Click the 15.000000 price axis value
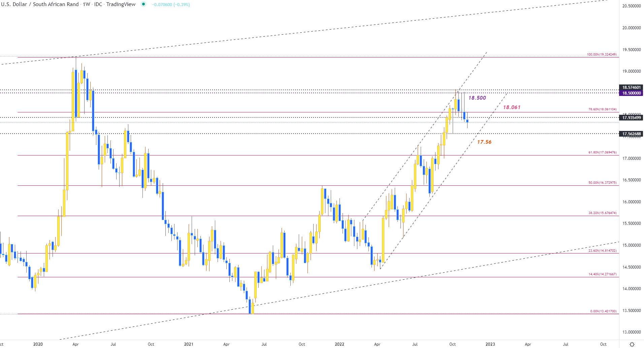644x348 pixels. 632,245
